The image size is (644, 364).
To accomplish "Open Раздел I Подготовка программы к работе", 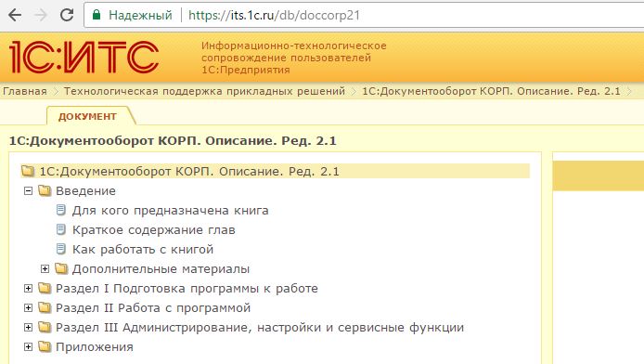I will coord(187,289).
